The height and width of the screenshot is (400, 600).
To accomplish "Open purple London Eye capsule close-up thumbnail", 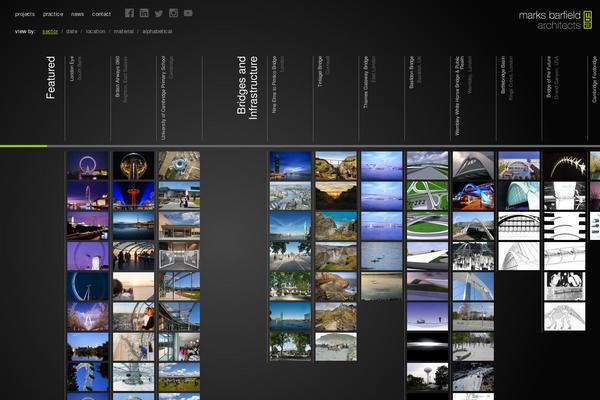I will click(88, 256).
